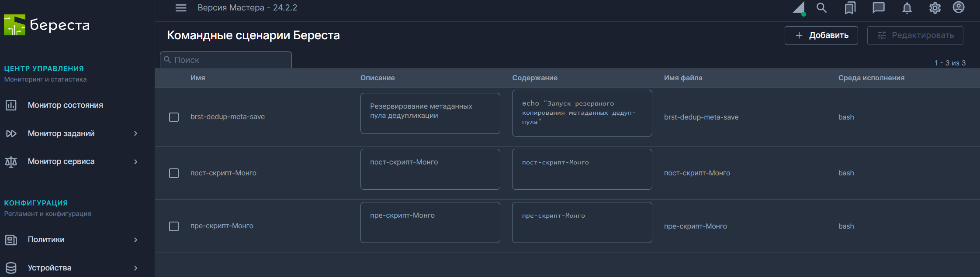The width and height of the screenshot is (980, 277).
Task: Open the settings gear icon
Action: click(935, 8)
